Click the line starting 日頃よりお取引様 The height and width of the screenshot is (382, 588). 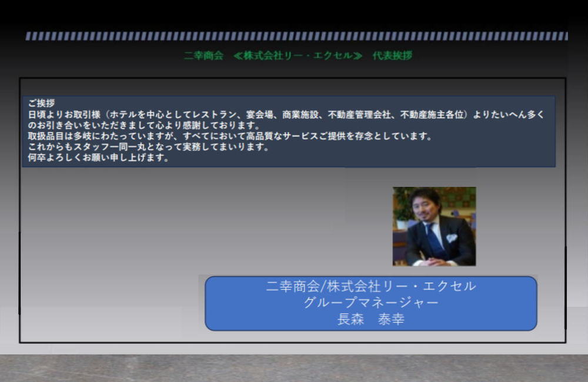coord(286,115)
